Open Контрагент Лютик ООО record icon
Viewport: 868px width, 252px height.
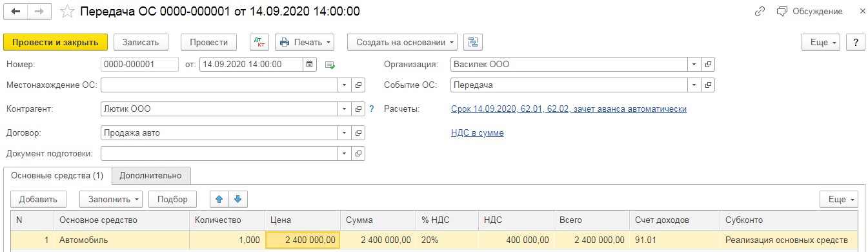[359, 109]
